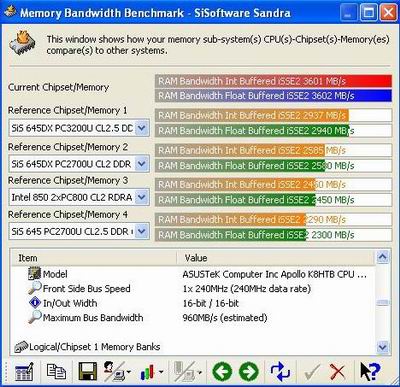Click the red Int Buffered 3601 MB/s bar
The image size is (400, 387).
[x=273, y=81]
